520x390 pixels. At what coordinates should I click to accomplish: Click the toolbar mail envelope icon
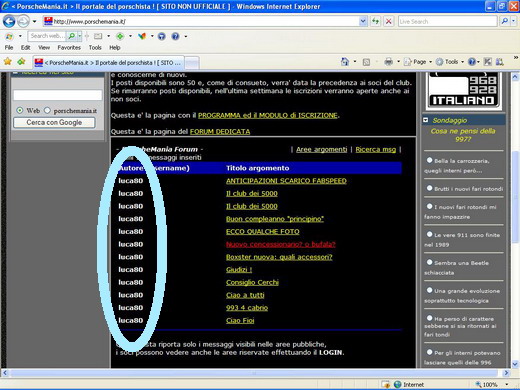tap(98, 36)
